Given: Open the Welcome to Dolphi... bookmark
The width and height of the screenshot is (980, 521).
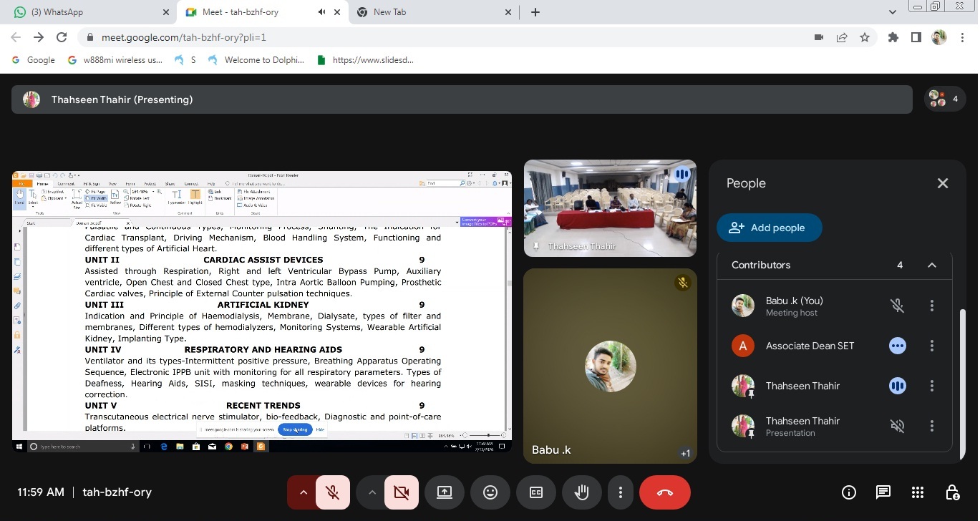Looking at the screenshot, I should point(256,60).
